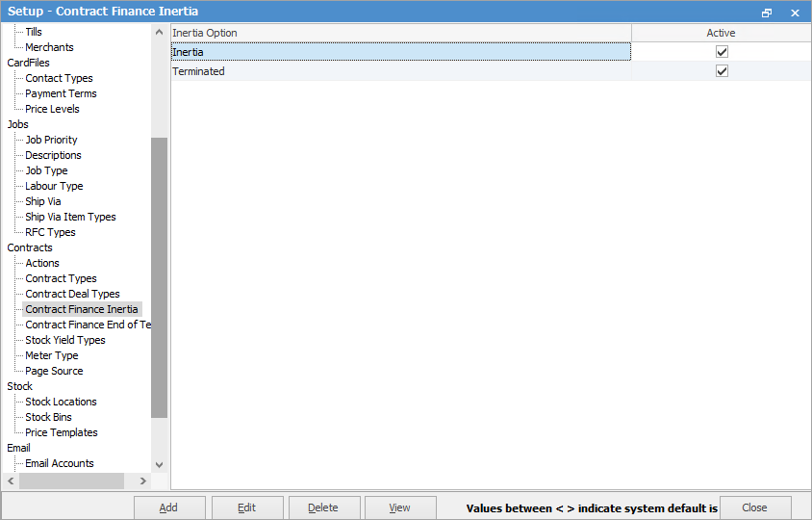Open Labour Type setup
This screenshot has height=520, width=812.
(x=54, y=186)
